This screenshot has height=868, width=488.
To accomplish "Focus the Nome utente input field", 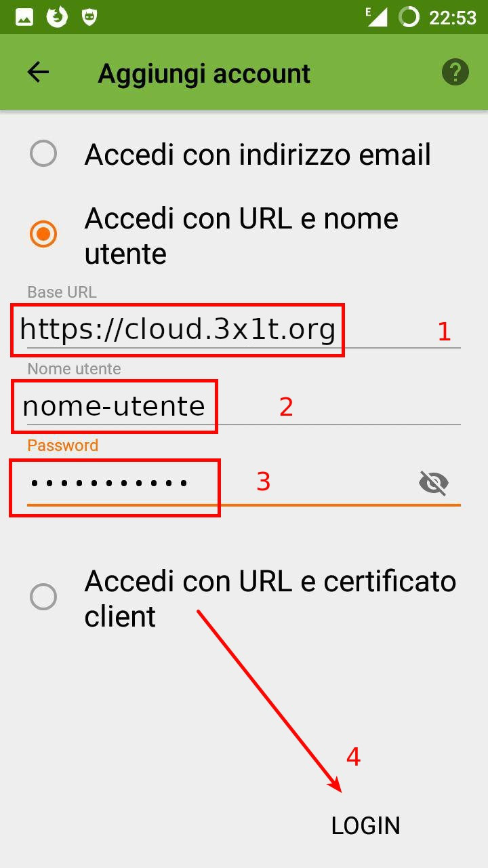I will point(244,406).
